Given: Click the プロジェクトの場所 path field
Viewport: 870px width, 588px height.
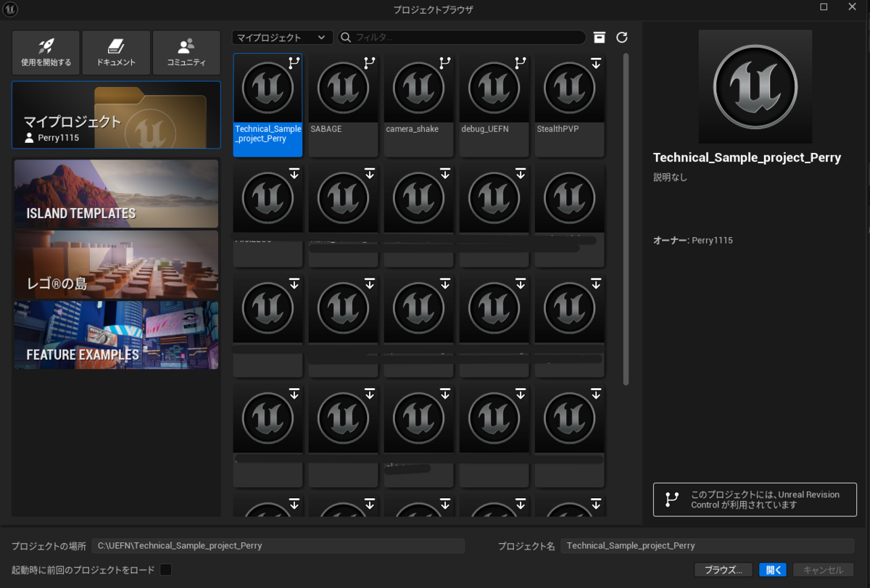Looking at the screenshot, I should (x=278, y=546).
